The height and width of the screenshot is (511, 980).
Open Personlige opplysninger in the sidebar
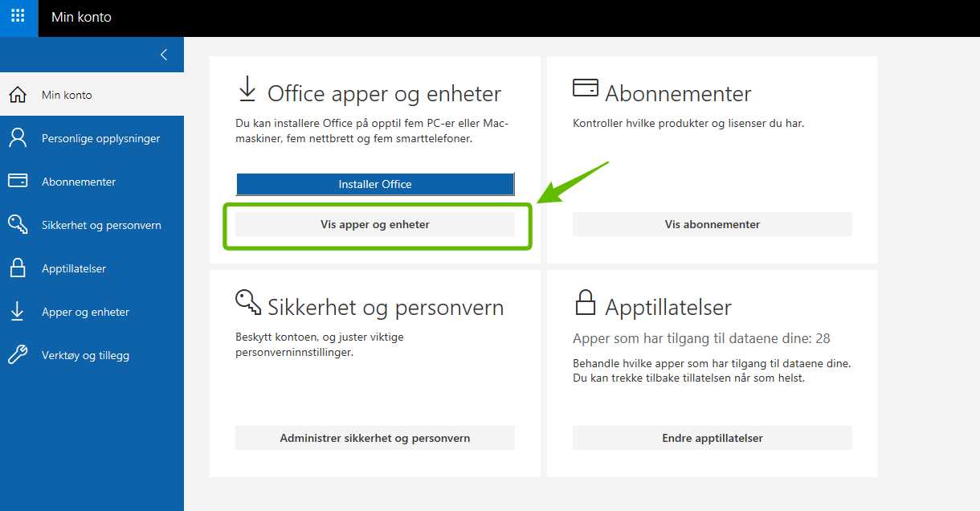coord(92,138)
